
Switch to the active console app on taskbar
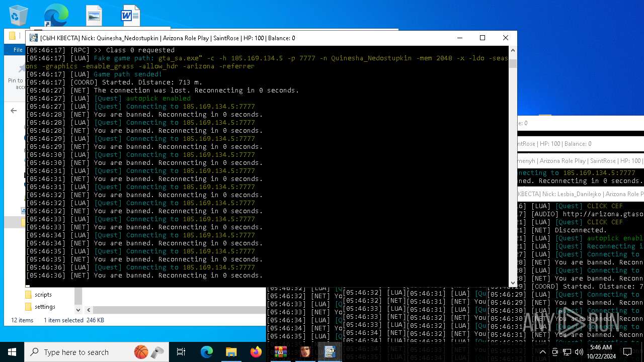(330, 352)
